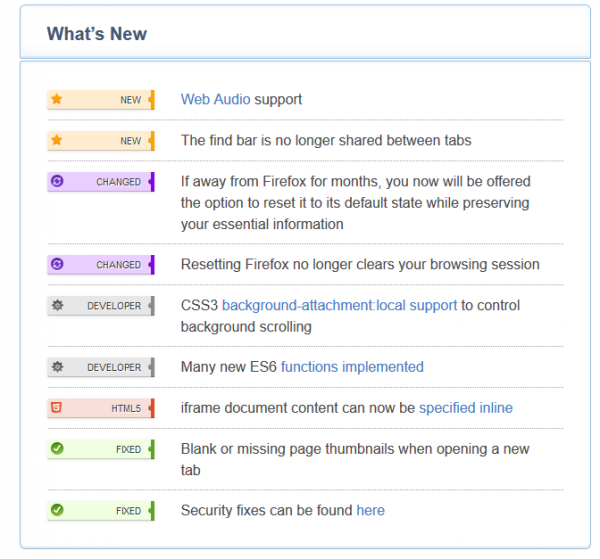Click the purple icon beside browsing session entry
The height and width of the screenshot is (559, 600).
pyautogui.click(x=57, y=265)
